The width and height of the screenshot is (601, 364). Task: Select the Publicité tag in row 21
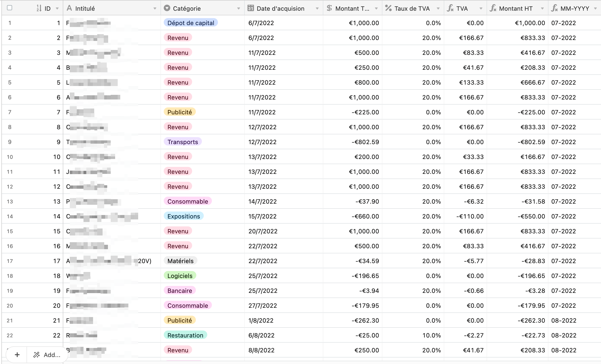(180, 320)
